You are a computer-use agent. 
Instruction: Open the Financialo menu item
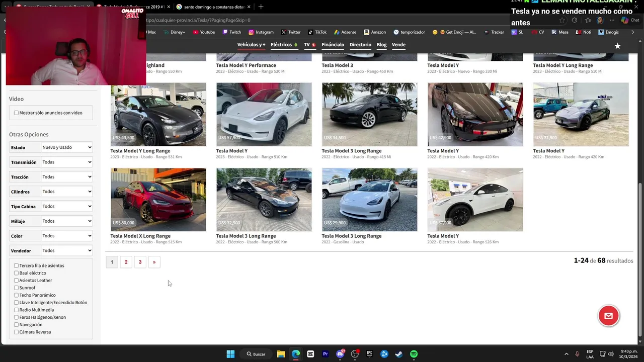(x=333, y=45)
